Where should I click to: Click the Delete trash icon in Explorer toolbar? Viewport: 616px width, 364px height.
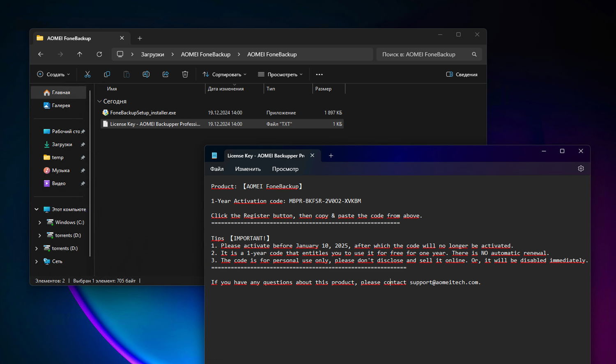(185, 74)
